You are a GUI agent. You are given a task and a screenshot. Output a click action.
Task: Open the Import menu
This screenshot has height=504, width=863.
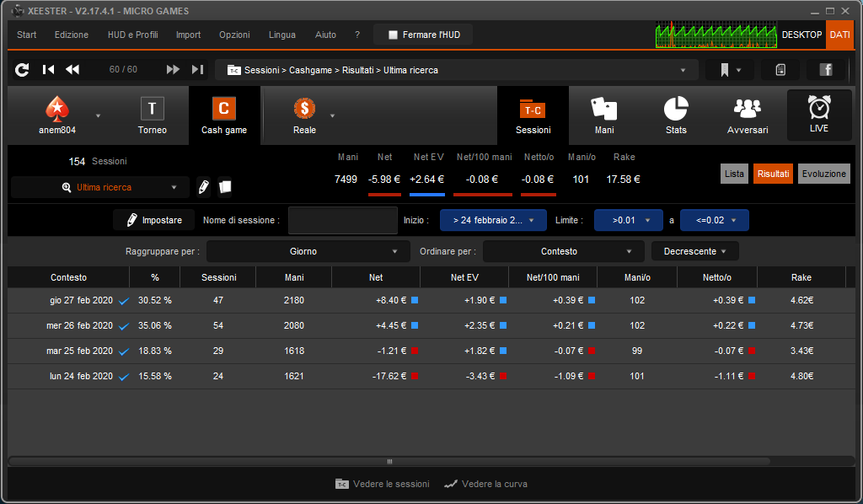188,35
